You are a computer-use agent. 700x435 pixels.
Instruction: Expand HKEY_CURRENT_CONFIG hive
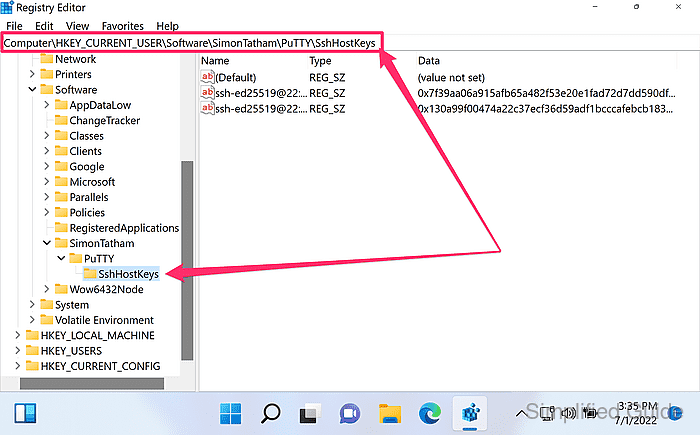coord(17,366)
